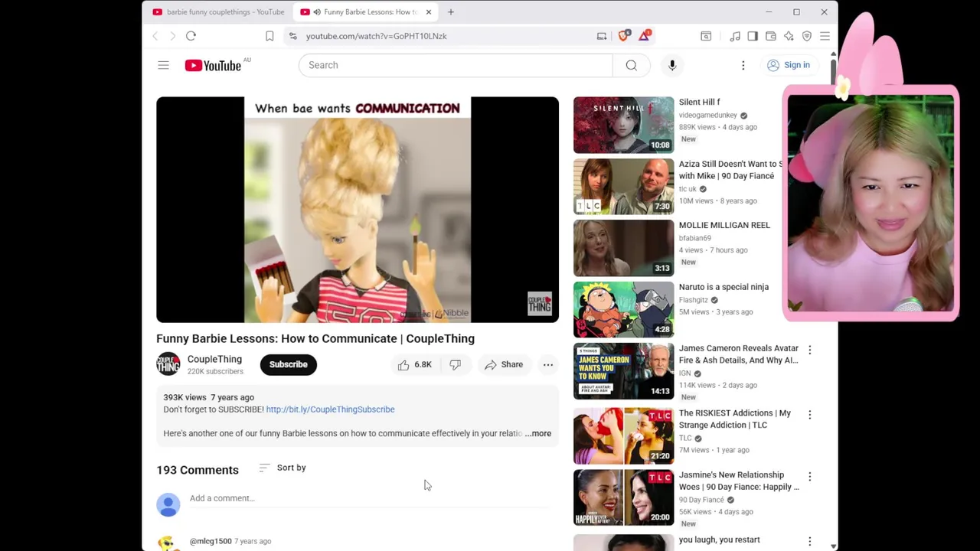This screenshot has height=551, width=980.
Task: Switch to 'barbie funny couplethings' tab
Action: tap(218, 11)
